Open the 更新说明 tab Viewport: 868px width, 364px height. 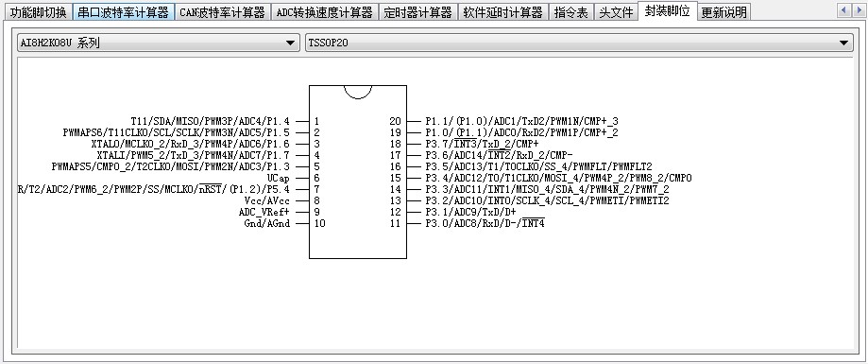(723, 12)
